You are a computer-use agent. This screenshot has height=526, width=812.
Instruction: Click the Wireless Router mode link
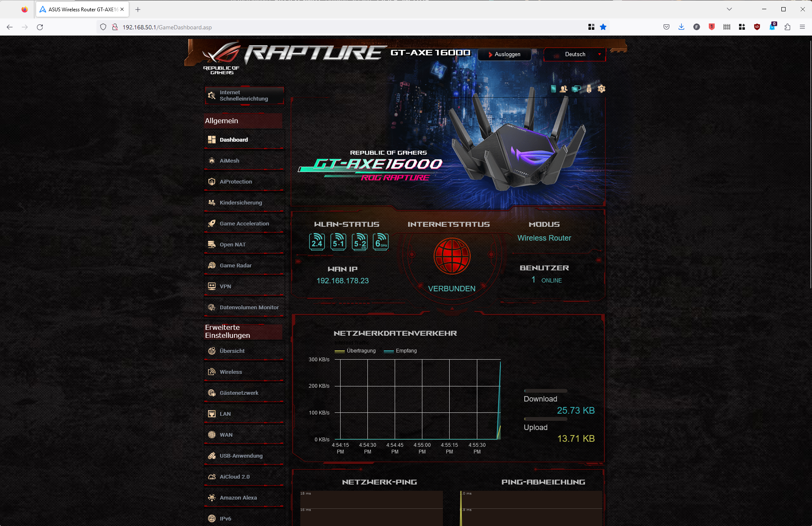544,238
